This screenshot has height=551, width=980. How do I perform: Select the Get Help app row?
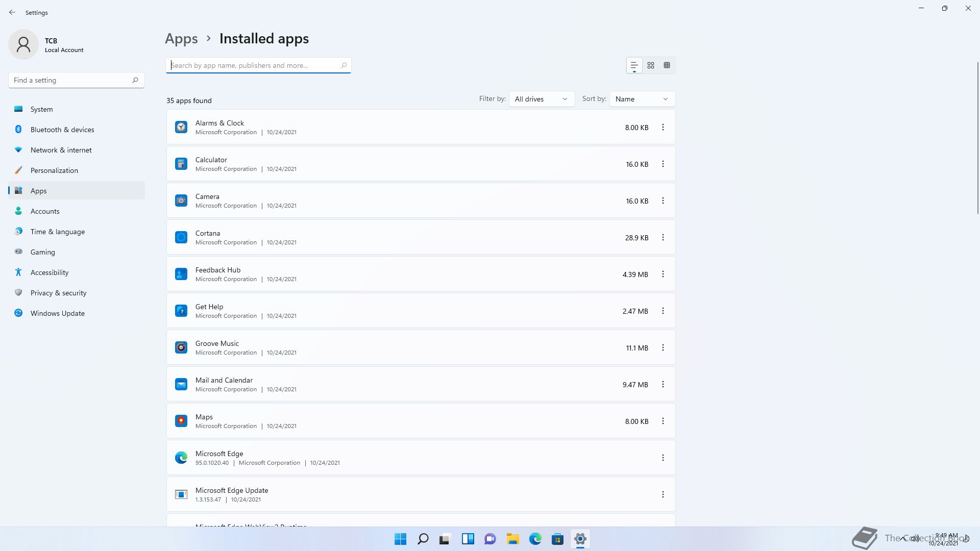point(421,311)
